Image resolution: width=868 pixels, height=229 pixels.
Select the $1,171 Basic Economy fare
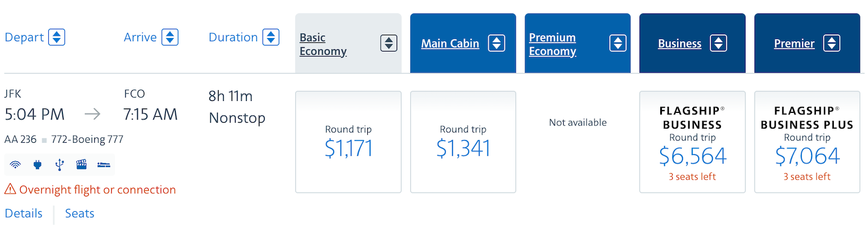pyautogui.click(x=348, y=142)
